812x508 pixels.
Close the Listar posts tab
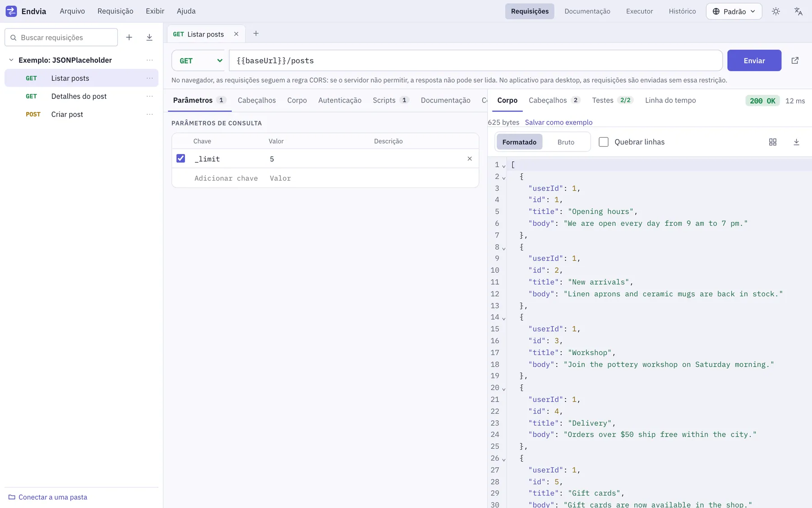236,34
